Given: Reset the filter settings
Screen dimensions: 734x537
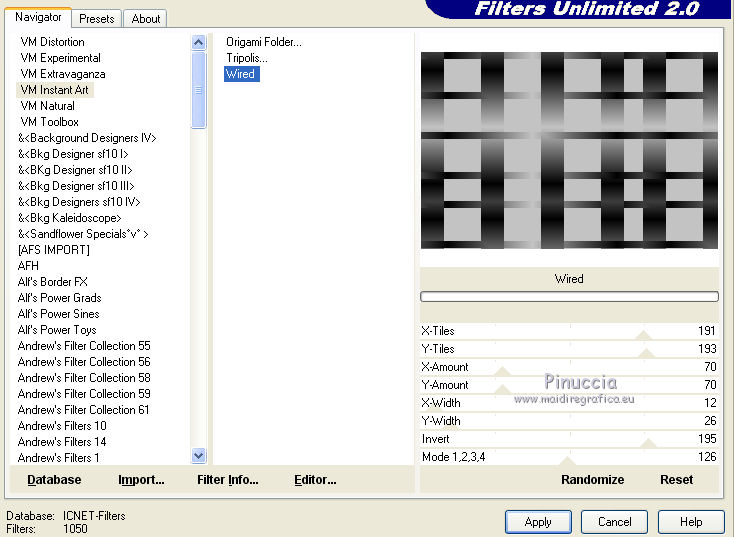Looking at the screenshot, I should click(x=676, y=479).
